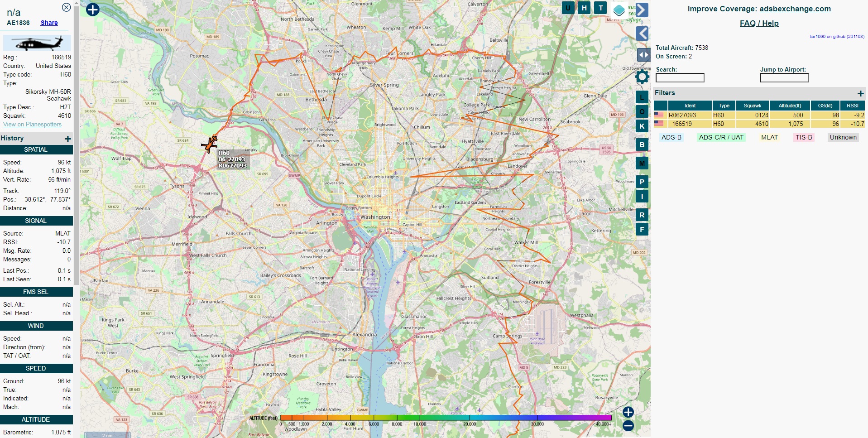The width and height of the screenshot is (868, 438).
Task: Sort table by Altitude(ft) column
Action: tap(790, 106)
